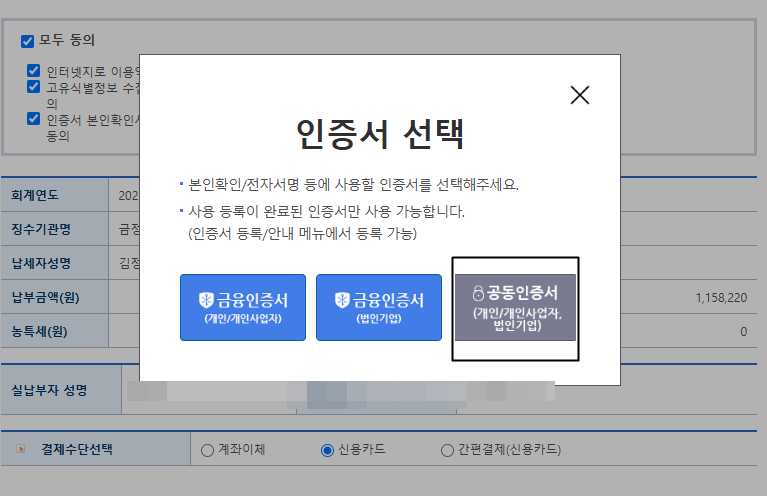This screenshot has height=496, width=767.
Task: Click shield icon on 금융인증서 개인 button
Action: pyautogui.click(x=206, y=300)
